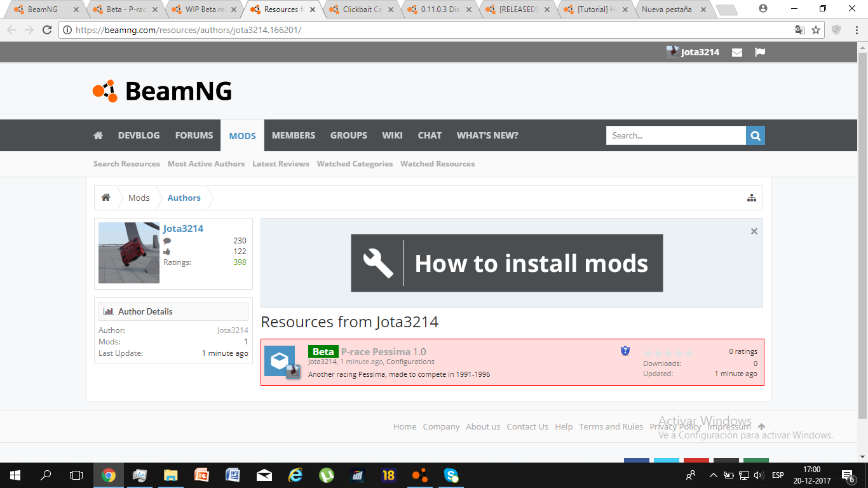Open the Windows Start menu
The width and height of the screenshot is (868, 488).
[x=15, y=475]
